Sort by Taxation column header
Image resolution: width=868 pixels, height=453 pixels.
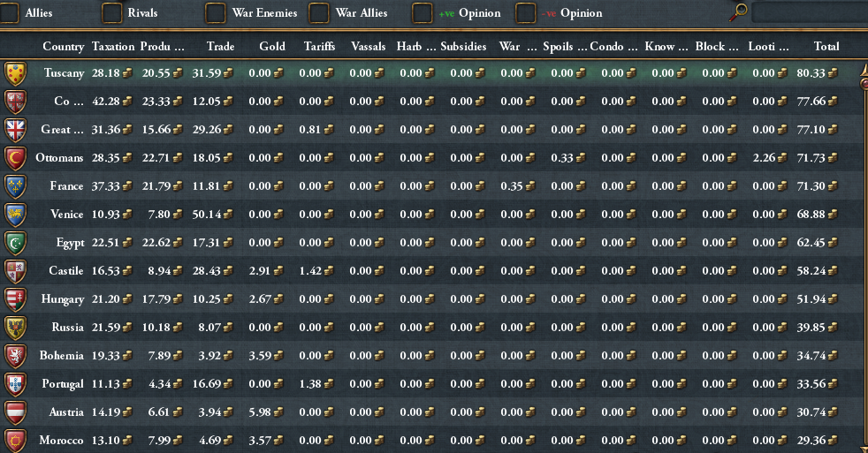tap(113, 47)
